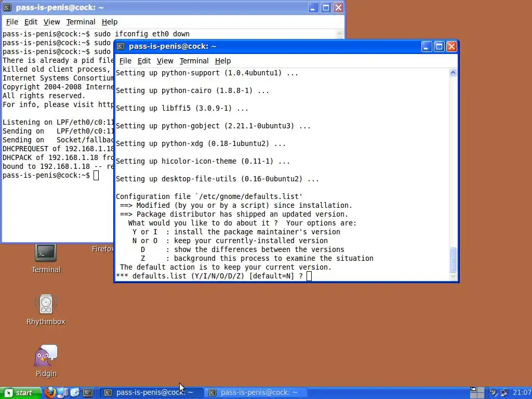Click the 'Package distributor has shipped an updated version' line
The image size is (532, 399).
pyautogui.click(x=234, y=214)
